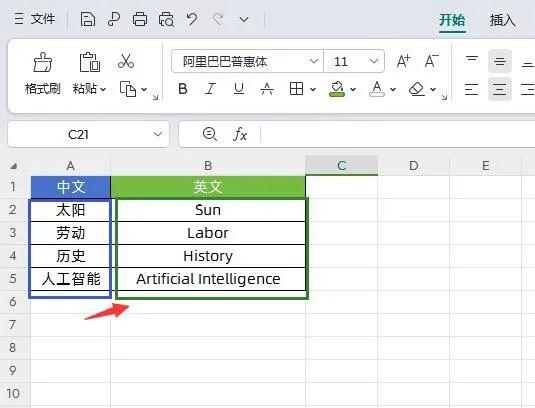Select column A header

71,165
